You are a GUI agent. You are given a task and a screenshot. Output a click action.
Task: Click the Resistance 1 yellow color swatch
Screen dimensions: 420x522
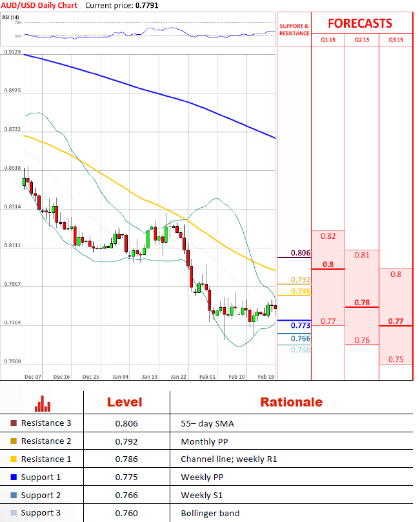(x=14, y=459)
